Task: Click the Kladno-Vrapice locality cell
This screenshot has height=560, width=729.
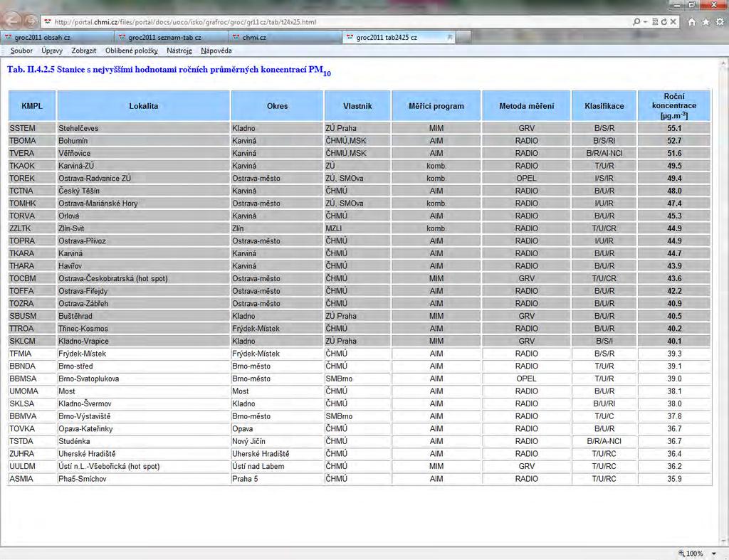Action: coord(143,341)
